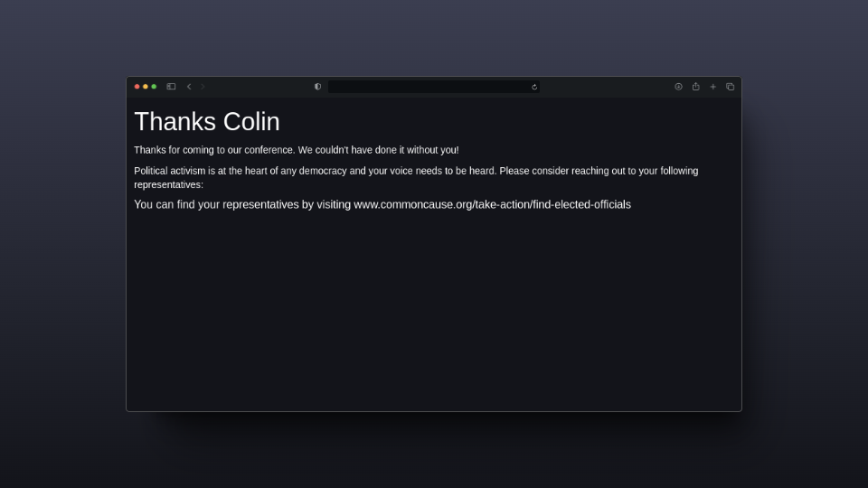Click the empty area of the webpage
The height and width of the screenshot is (488, 868).
pyautogui.click(x=434, y=310)
